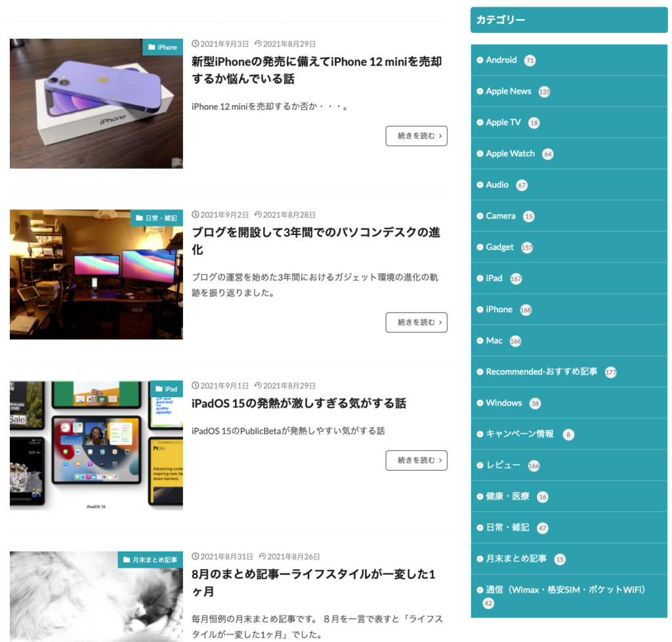Click publish date 2021年9月3日
This screenshot has width=672, height=642.
pyautogui.click(x=220, y=44)
